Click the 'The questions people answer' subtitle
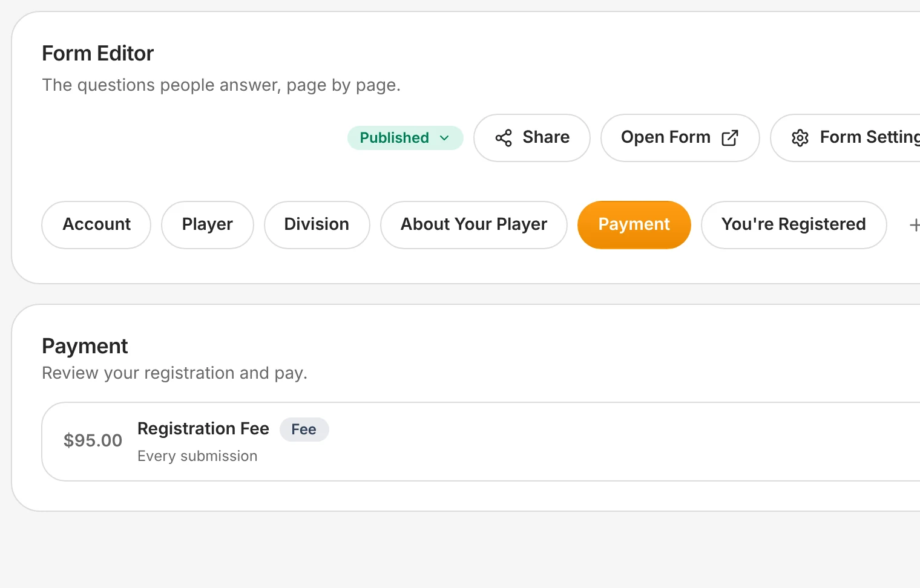 (x=221, y=85)
